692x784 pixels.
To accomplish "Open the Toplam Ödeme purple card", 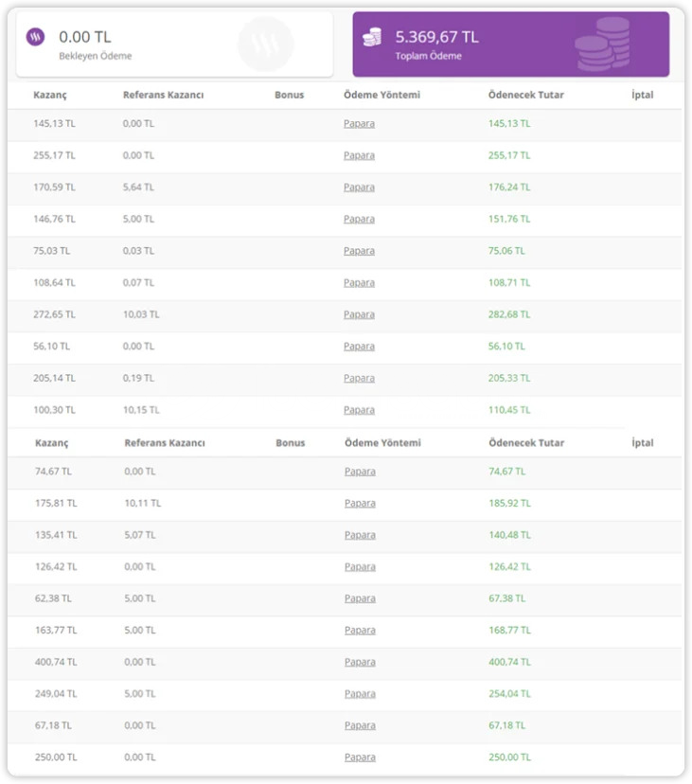I will click(x=510, y=44).
